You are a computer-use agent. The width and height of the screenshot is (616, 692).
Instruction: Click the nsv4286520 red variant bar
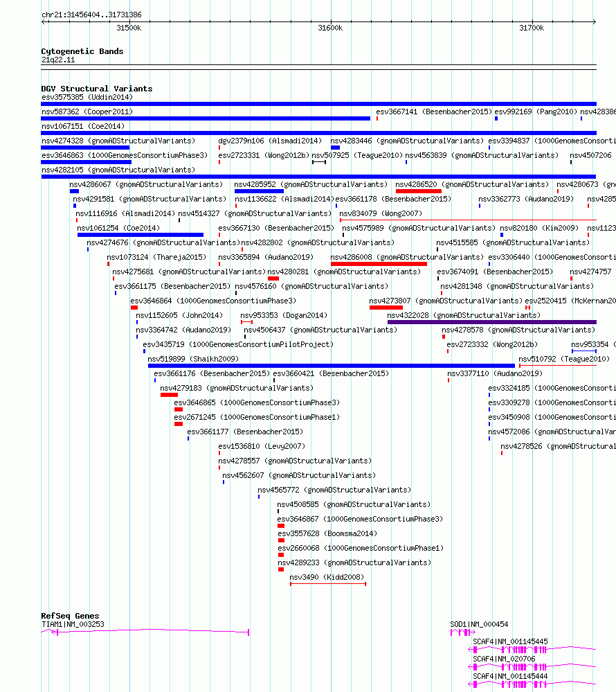click(x=419, y=191)
